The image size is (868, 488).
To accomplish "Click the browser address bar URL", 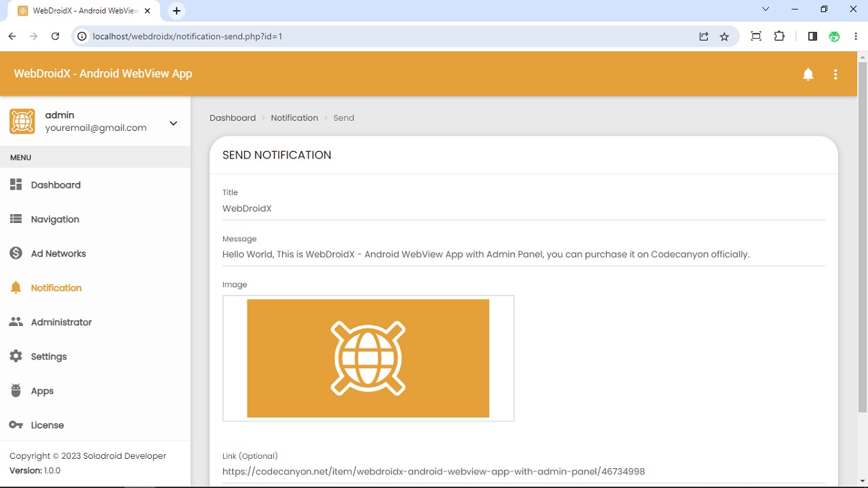I will (187, 37).
